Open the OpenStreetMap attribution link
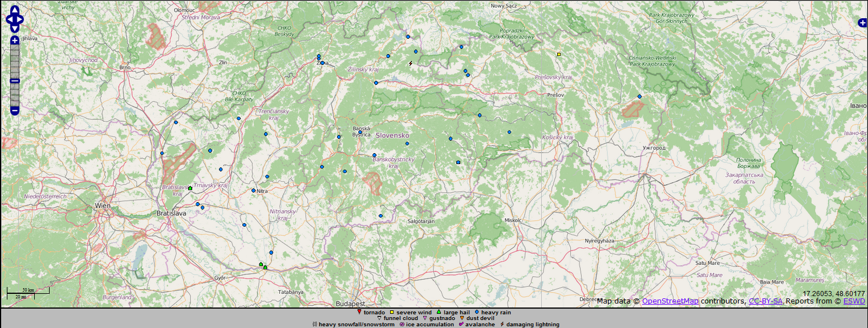 [670, 301]
